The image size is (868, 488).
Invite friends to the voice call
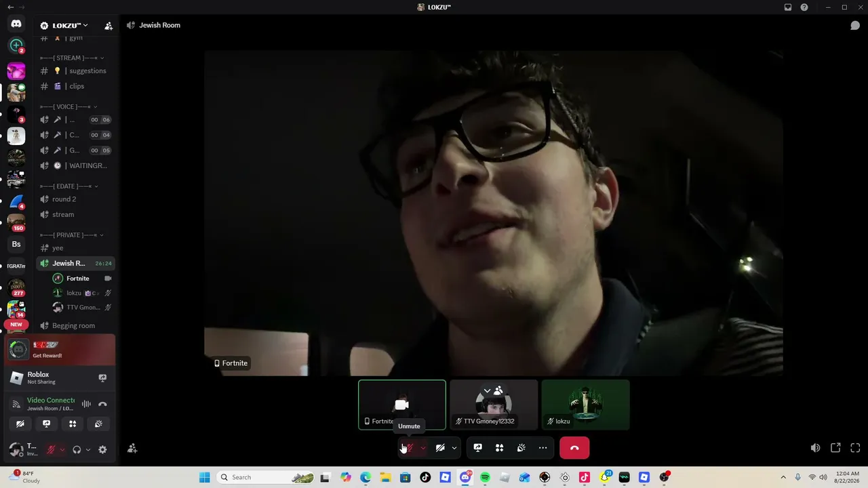tap(132, 448)
